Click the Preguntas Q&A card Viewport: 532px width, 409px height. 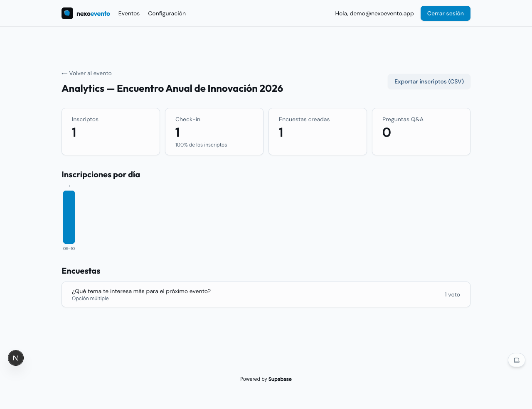tap(421, 132)
